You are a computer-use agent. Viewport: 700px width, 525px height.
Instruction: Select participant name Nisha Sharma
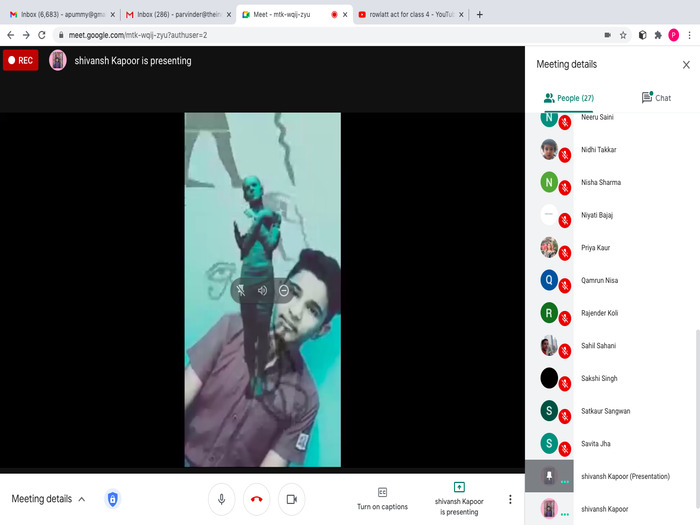pos(600,182)
